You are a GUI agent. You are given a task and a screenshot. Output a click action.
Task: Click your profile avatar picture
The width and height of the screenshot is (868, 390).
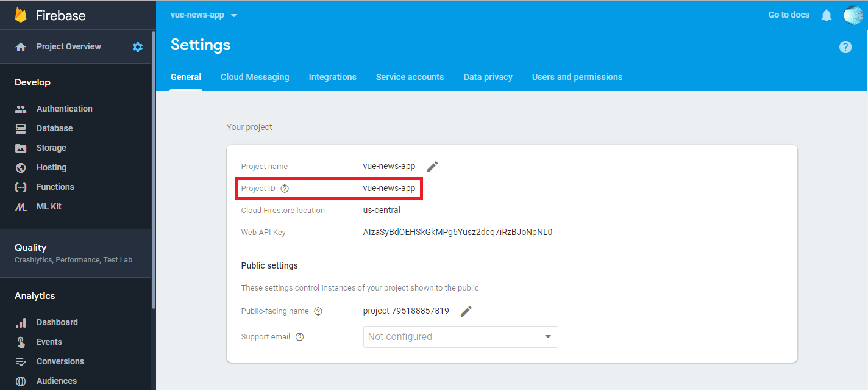click(853, 15)
